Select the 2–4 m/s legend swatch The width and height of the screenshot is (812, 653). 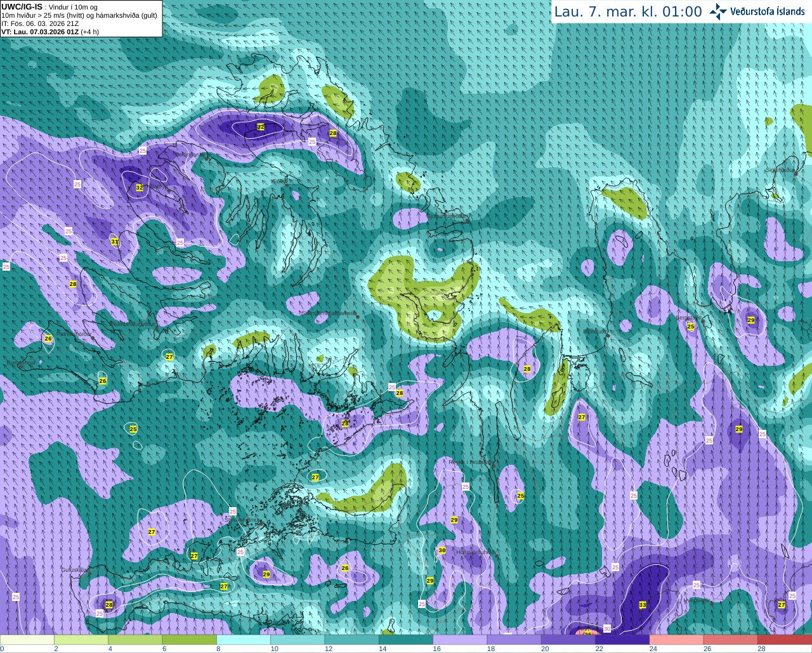(x=81, y=640)
